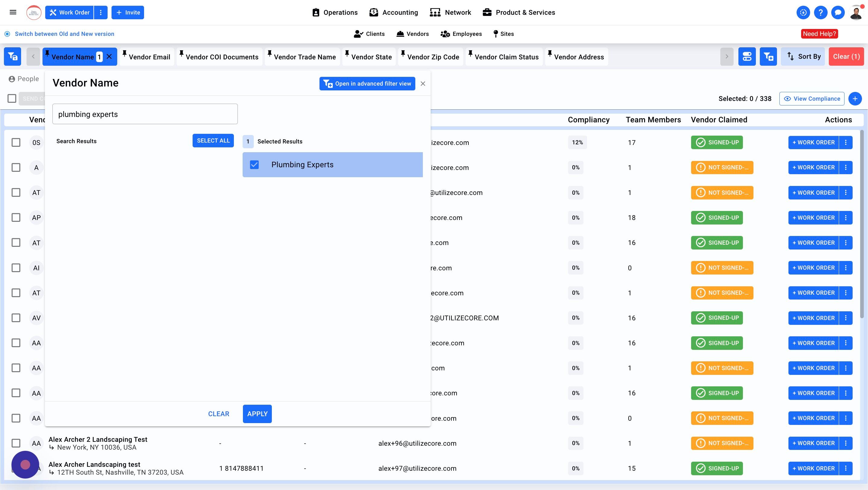This screenshot has width=868, height=490.
Task: Click SELECT ALL in search results
Action: click(x=213, y=141)
